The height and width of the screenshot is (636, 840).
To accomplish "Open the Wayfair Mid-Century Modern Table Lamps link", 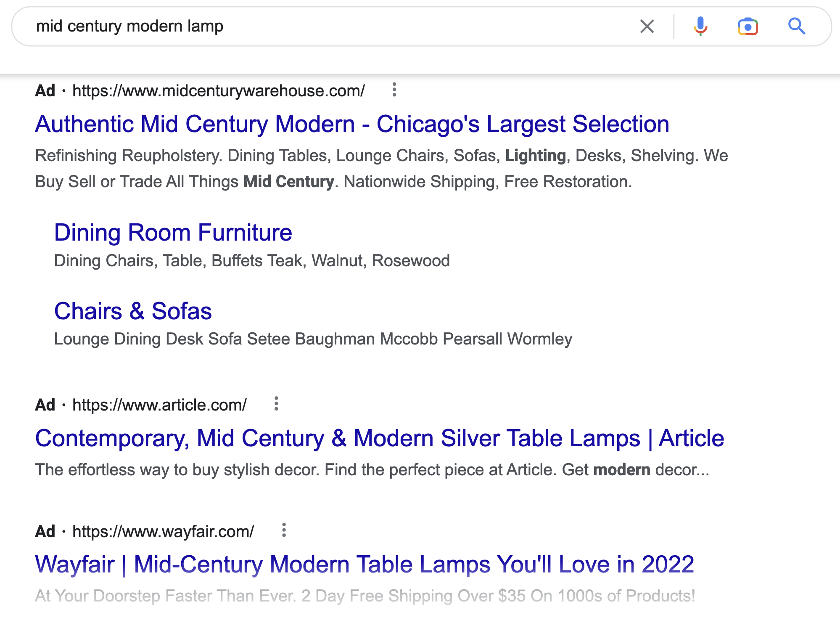I will pyautogui.click(x=365, y=564).
